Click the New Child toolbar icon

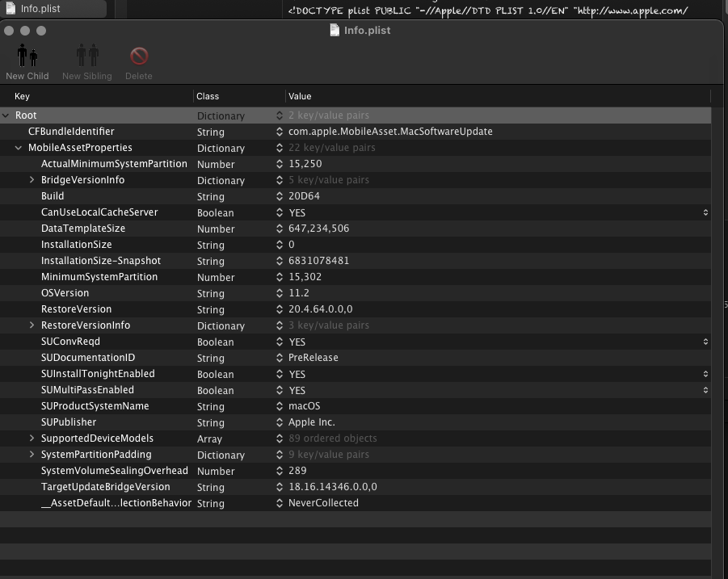27,56
